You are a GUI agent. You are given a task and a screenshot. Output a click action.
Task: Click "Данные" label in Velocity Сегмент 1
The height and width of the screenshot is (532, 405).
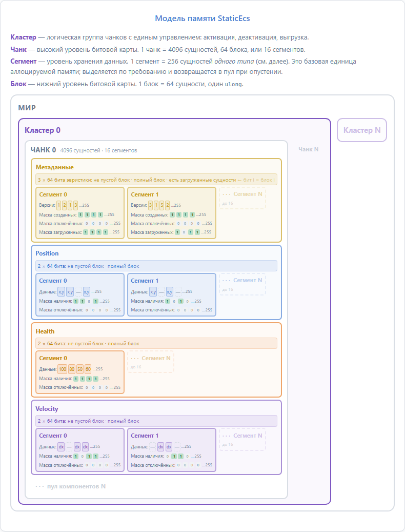click(x=139, y=447)
